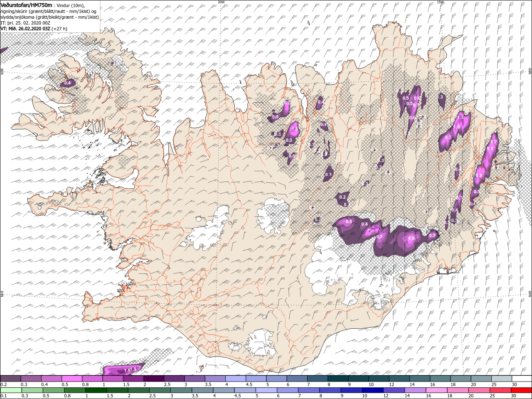
Task: Click the '20W' longitude label
Action: (x=221, y=2)
